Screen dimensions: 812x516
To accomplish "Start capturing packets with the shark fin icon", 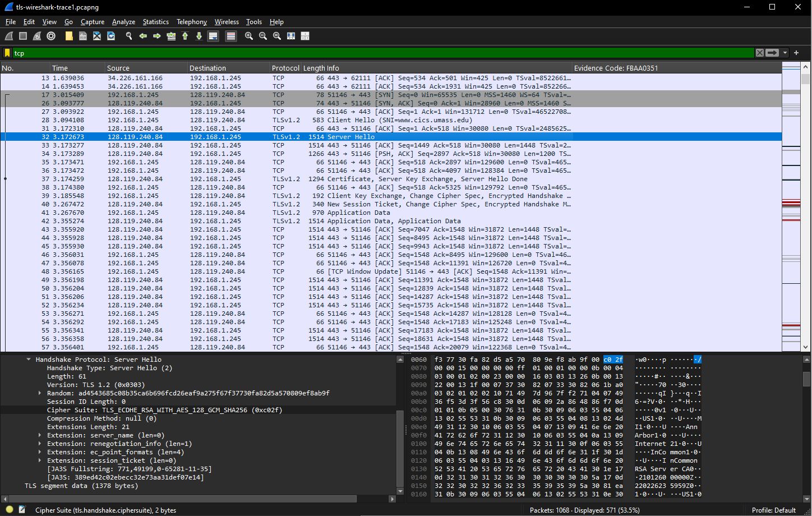I will (8, 36).
